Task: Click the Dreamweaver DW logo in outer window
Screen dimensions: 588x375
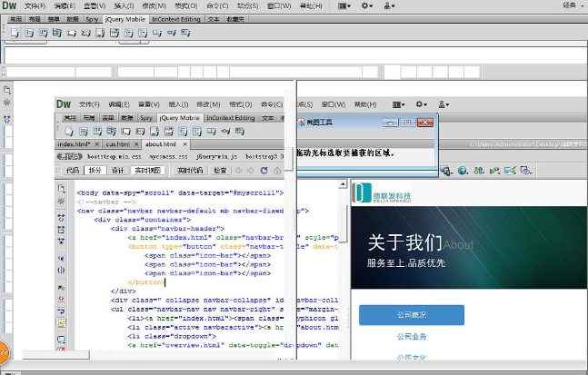Action: coord(10,5)
